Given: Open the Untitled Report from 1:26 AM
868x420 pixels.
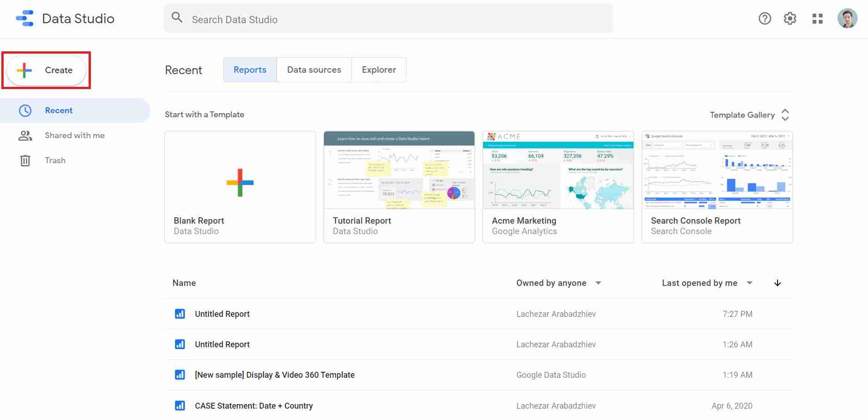Looking at the screenshot, I should pyautogui.click(x=479, y=345).
